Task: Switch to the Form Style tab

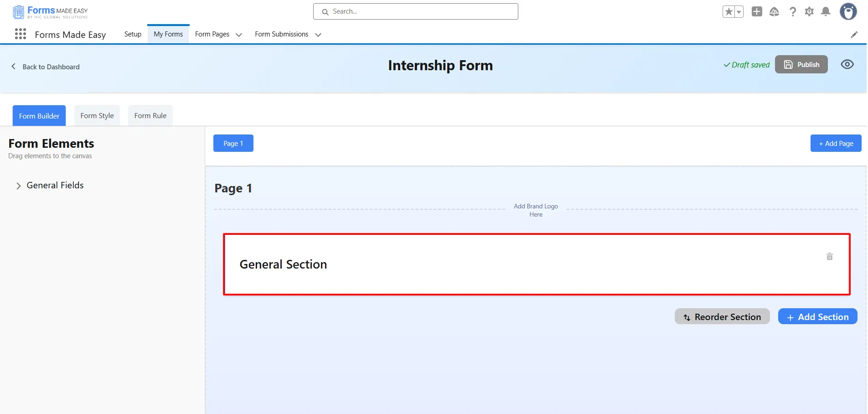Action: pos(97,116)
